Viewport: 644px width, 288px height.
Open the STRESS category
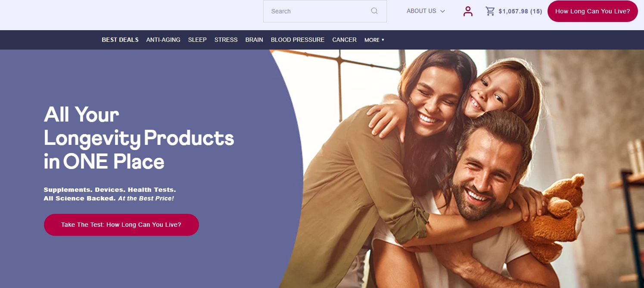(x=226, y=40)
